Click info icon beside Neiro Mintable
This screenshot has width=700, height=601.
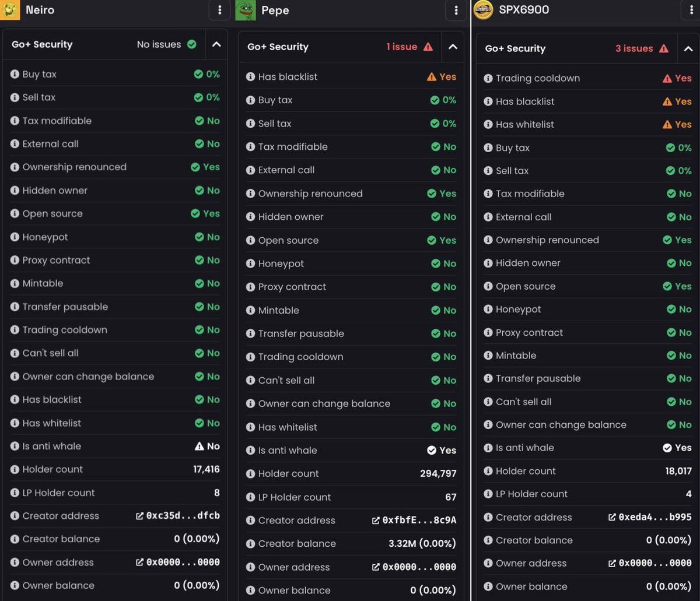pyautogui.click(x=15, y=283)
